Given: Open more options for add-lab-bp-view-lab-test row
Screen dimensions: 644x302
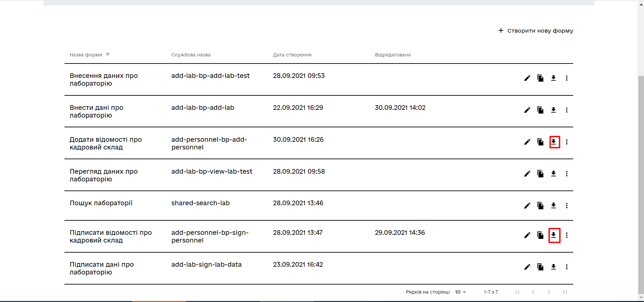Looking at the screenshot, I should 567,174.
